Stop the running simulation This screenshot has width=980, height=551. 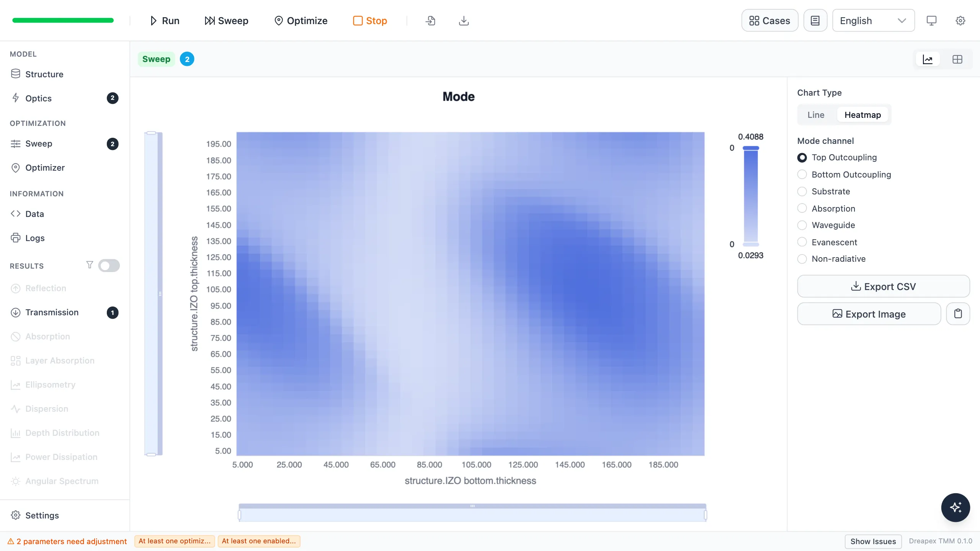pyautogui.click(x=370, y=21)
